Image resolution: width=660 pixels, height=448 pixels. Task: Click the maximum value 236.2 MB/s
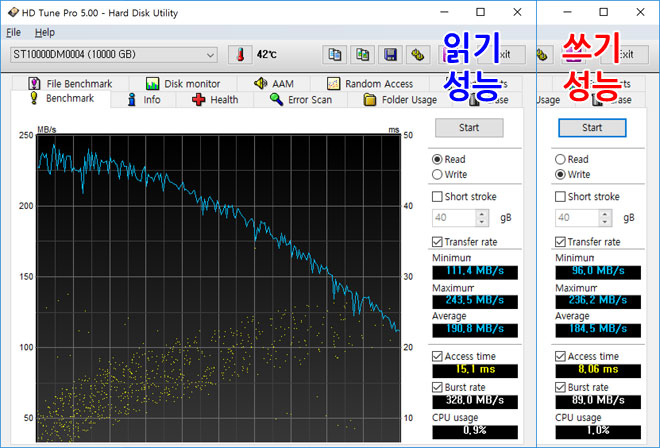point(598,301)
